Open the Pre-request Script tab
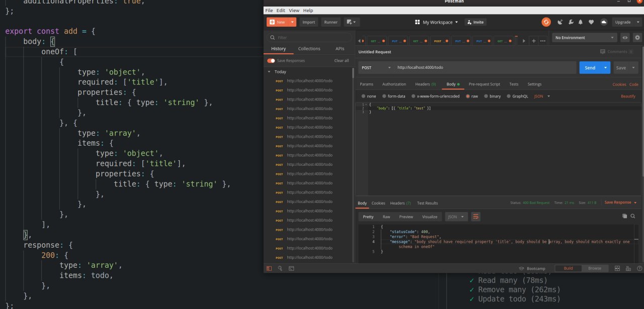Image resolution: width=644 pixels, height=309 pixels. click(484, 84)
